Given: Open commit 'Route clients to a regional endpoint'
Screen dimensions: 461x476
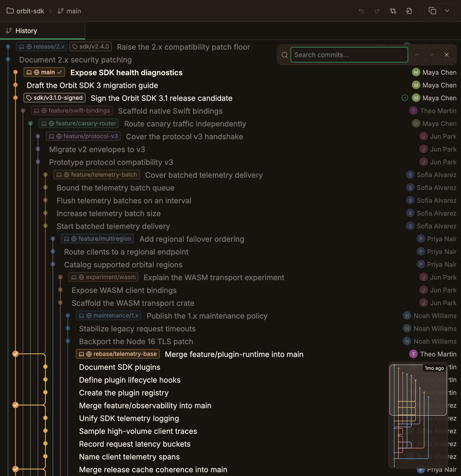Looking at the screenshot, I should click(x=126, y=252).
